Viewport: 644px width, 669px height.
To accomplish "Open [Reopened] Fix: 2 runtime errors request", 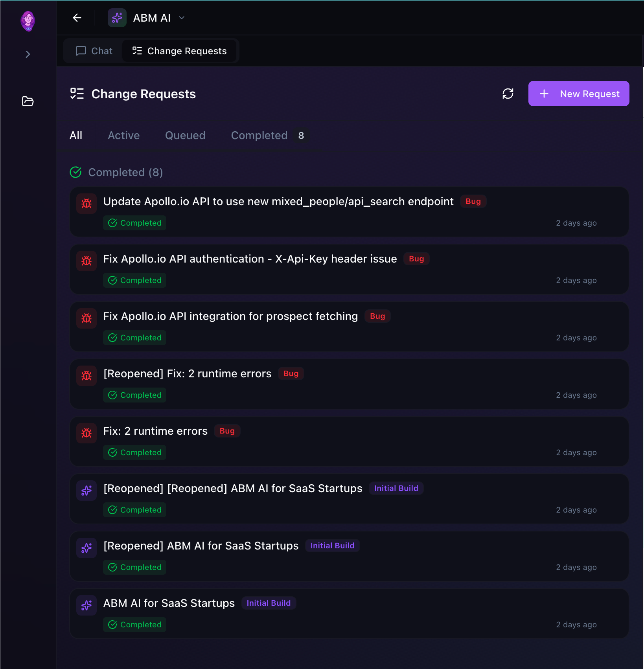I will (349, 384).
